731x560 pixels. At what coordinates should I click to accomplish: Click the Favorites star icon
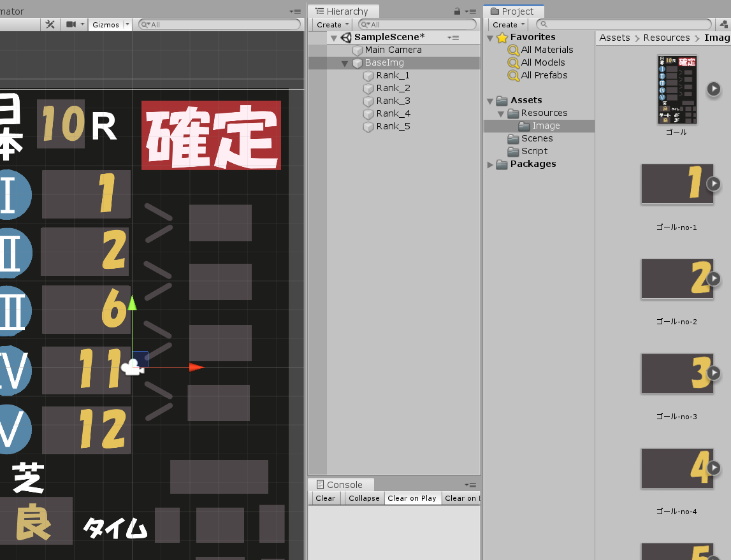[x=502, y=38]
